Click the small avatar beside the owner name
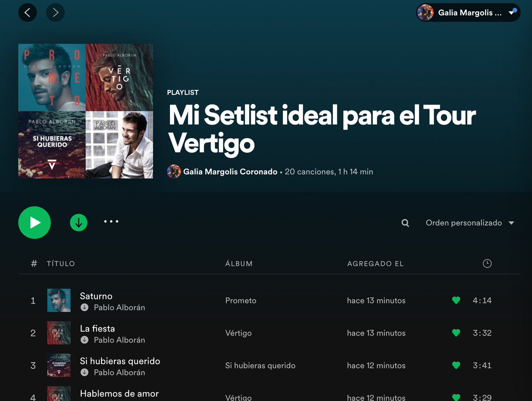This screenshot has width=532, height=401. (x=174, y=171)
